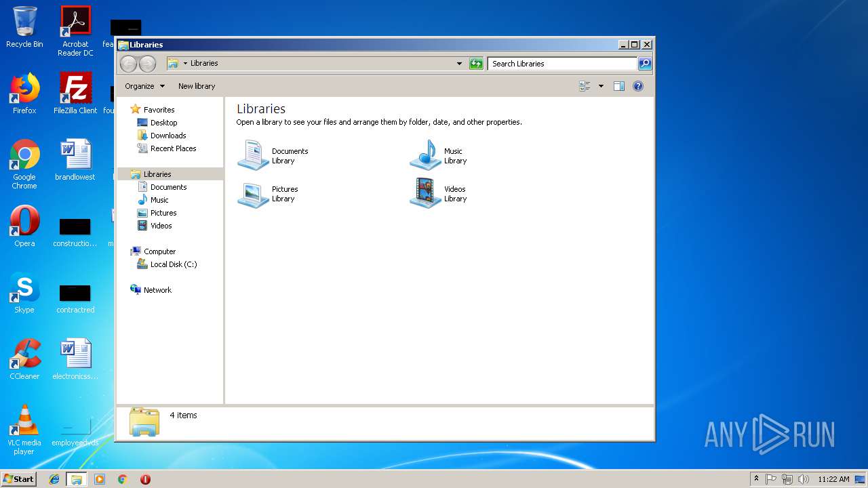This screenshot has height=488, width=868.
Task: Open Action Center flag icon
Action: point(771,479)
